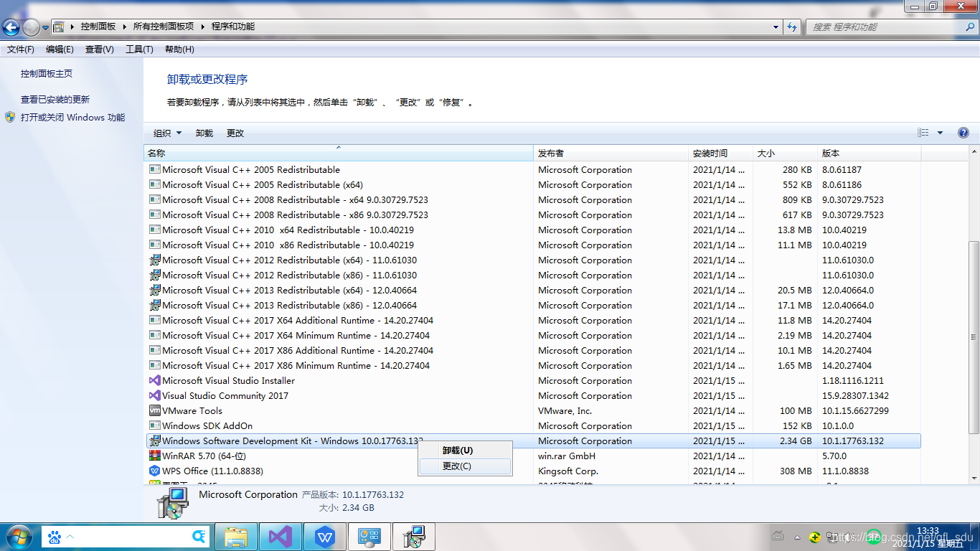Select Visual C++ 2013 Redistributable (x86) row
Viewport: 980px width, 551px height.
[533, 305]
